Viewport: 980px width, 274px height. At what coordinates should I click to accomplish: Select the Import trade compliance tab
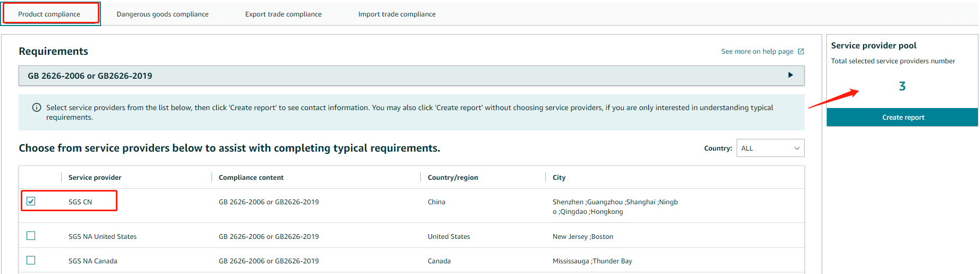397,14
